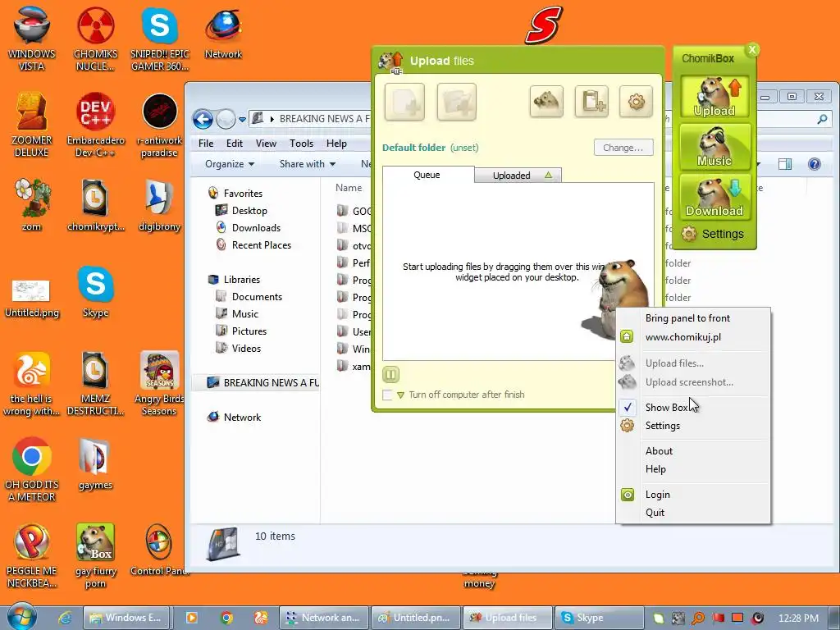Select Network in Explorer navigation pane

(242, 418)
